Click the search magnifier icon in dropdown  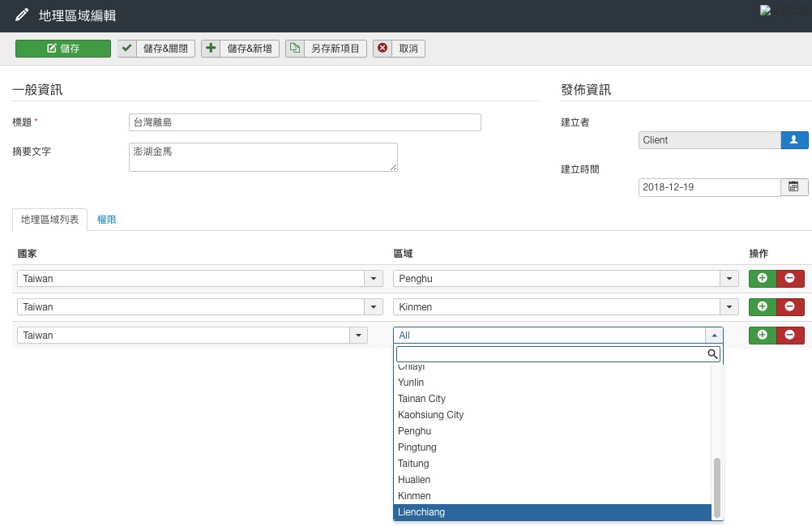[712, 354]
